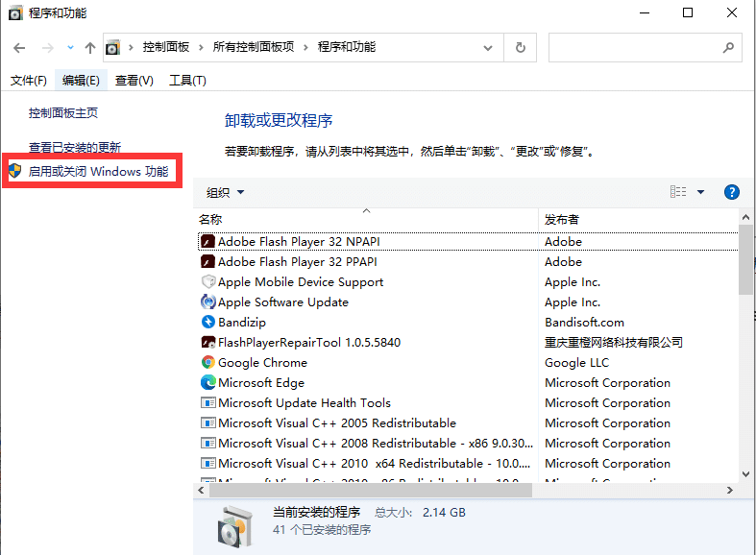Expand breadcrumb chevron after 控制面板

pos(201,48)
